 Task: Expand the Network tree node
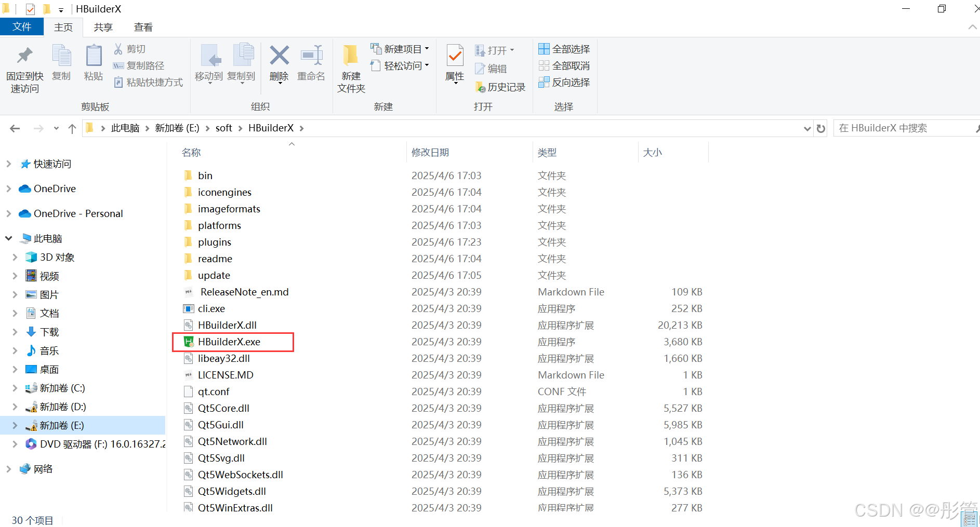pos(8,469)
